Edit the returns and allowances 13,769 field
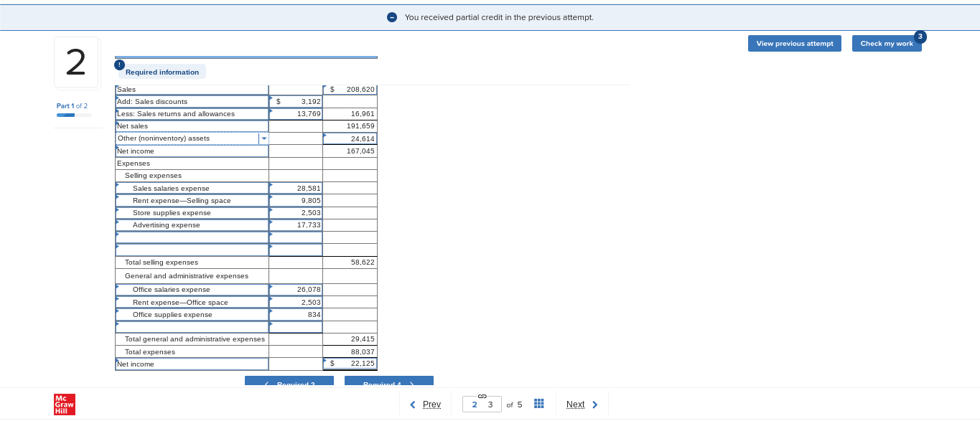 click(x=296, y=114)
